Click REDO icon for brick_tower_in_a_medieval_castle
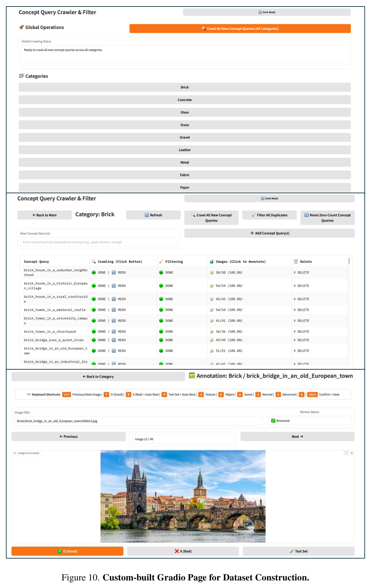 114,310
